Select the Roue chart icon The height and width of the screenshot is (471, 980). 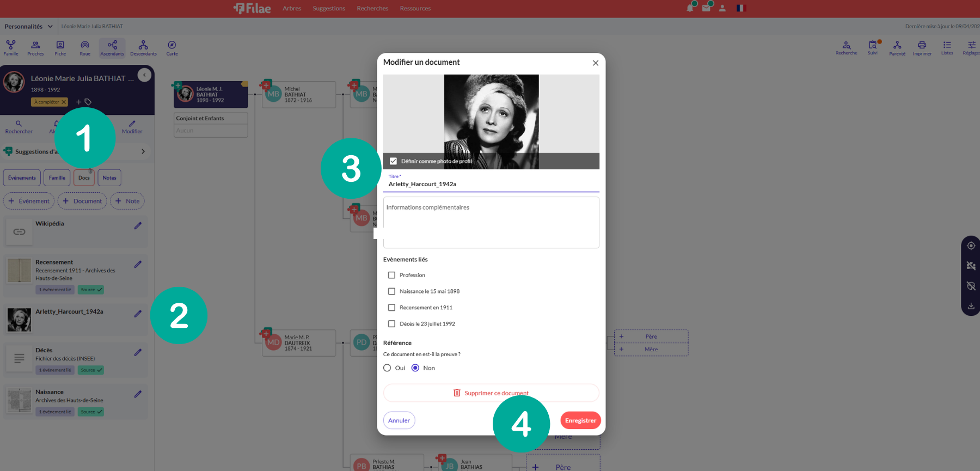tap(85, 48)
